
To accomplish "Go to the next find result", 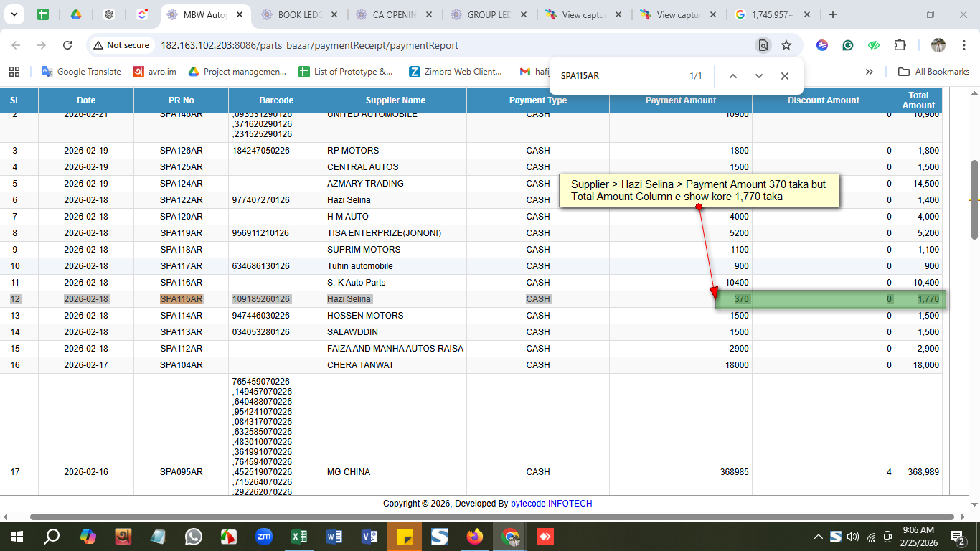I will pyautogui.click(x=759, y=76).
